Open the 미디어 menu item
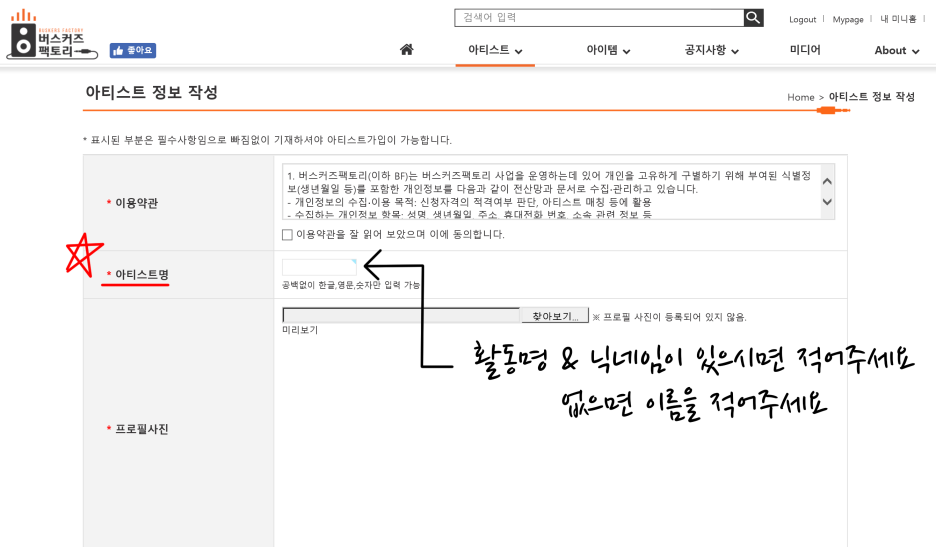 pyautogui.click(x=805, y=50)
